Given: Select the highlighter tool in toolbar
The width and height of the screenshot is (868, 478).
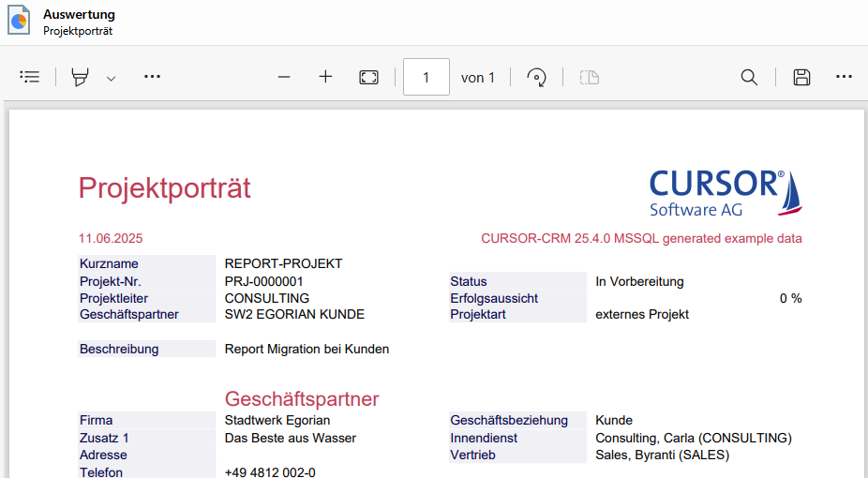Looking at the screenshot, I should (81, 77).
